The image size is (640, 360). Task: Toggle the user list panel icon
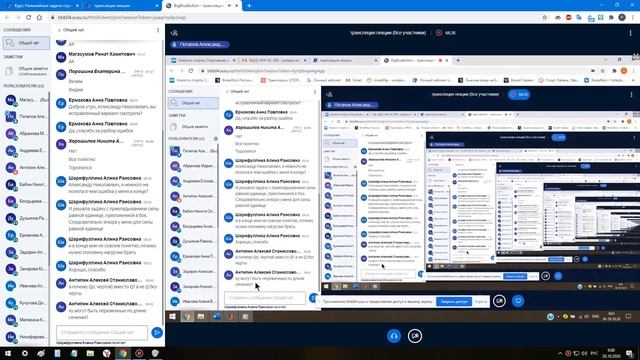174,33
